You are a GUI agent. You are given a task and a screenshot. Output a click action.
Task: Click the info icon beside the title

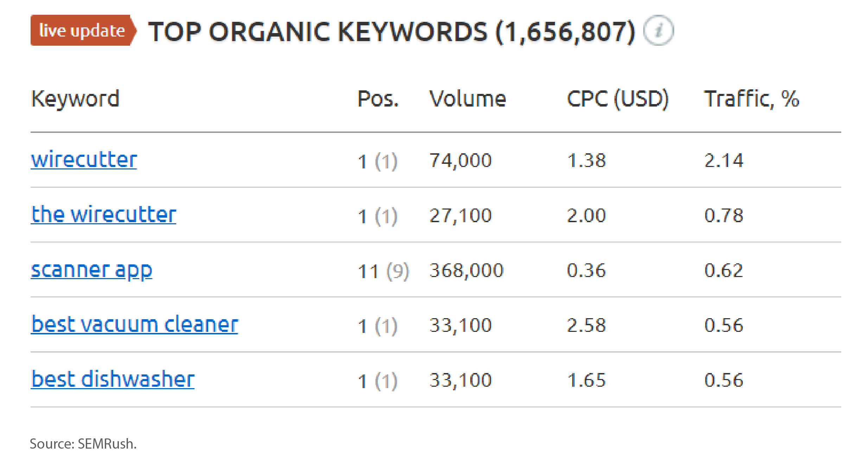(x=658, y=31)
